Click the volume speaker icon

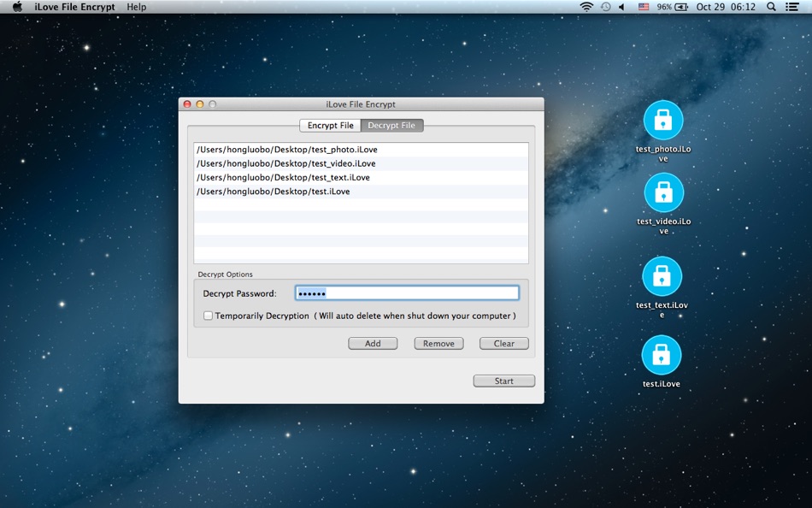622,7
